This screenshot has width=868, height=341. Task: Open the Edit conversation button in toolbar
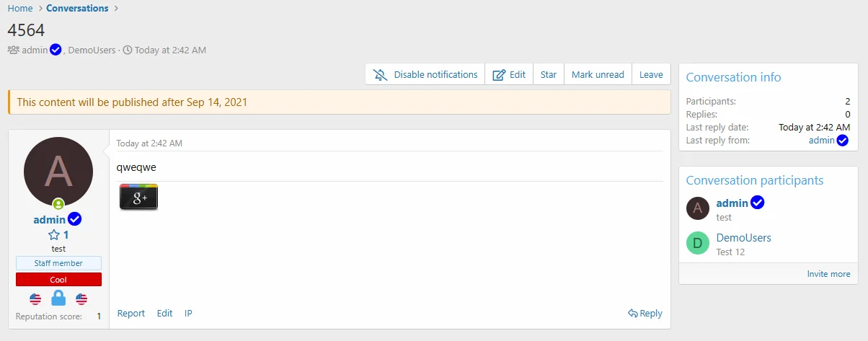coord(509,74)
